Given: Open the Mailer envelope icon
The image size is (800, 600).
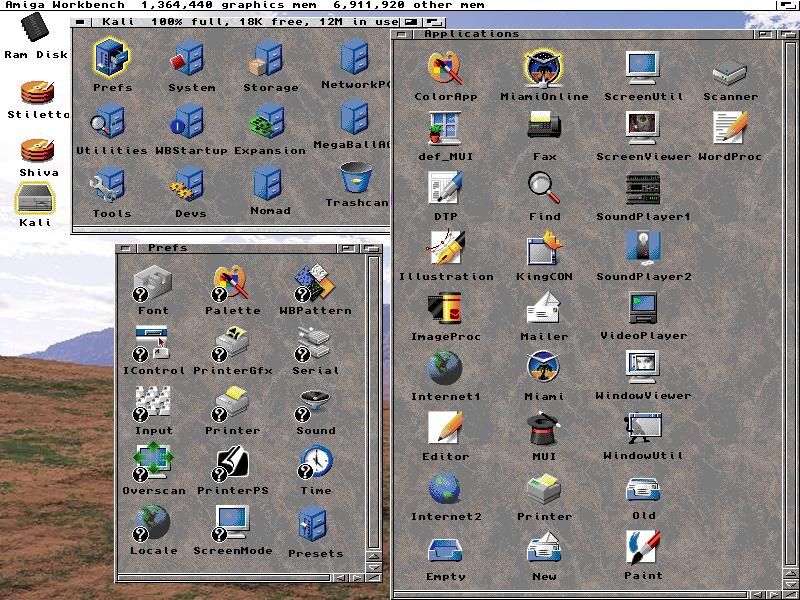Looking at the screenshot, I should coord(544,308).
